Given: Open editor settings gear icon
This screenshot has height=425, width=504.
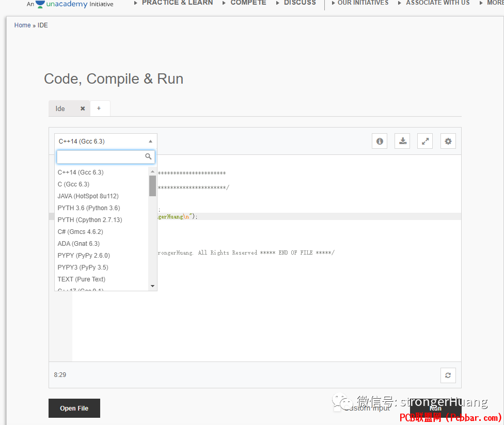Looking at the screenshot, I should (448, 141).
